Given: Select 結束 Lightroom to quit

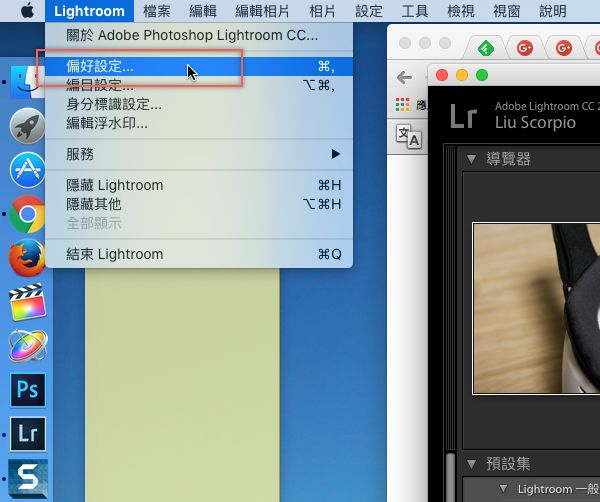Looking at the screenshot, I should [x=199, y=254].
